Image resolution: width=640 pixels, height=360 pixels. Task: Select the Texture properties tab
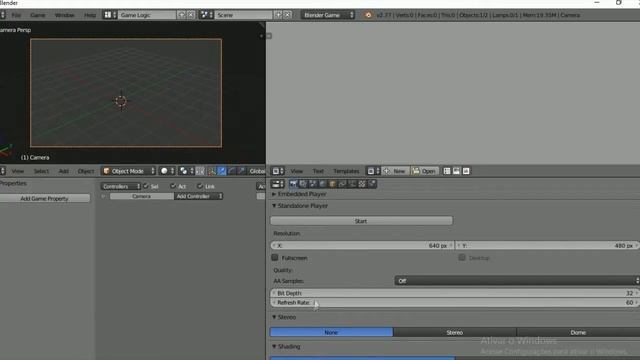pyautogui.click(x=362, y=184)
